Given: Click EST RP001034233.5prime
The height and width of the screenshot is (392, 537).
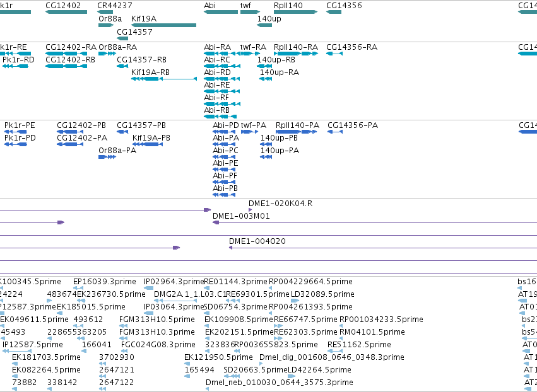Looking at the screenshot, I should (x=342, y=326).
